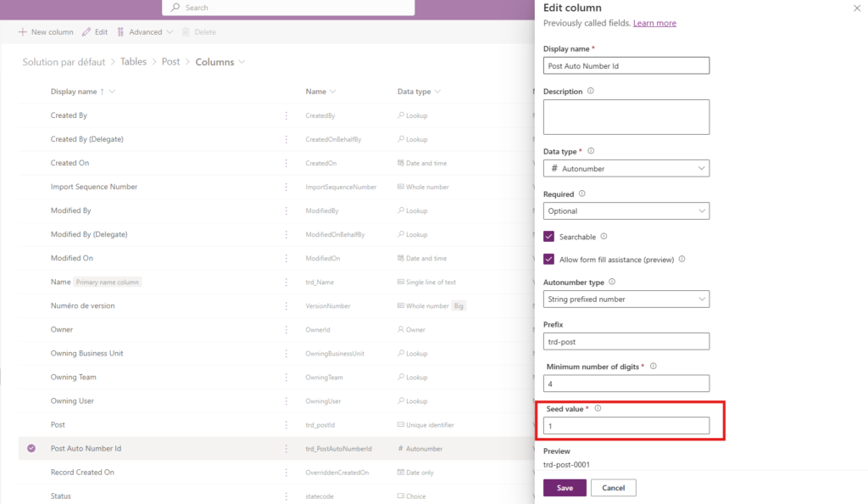The image size is (868, 504).
Task: Deselect the Post Auto Number Id row
Action: tap(31, 448)
